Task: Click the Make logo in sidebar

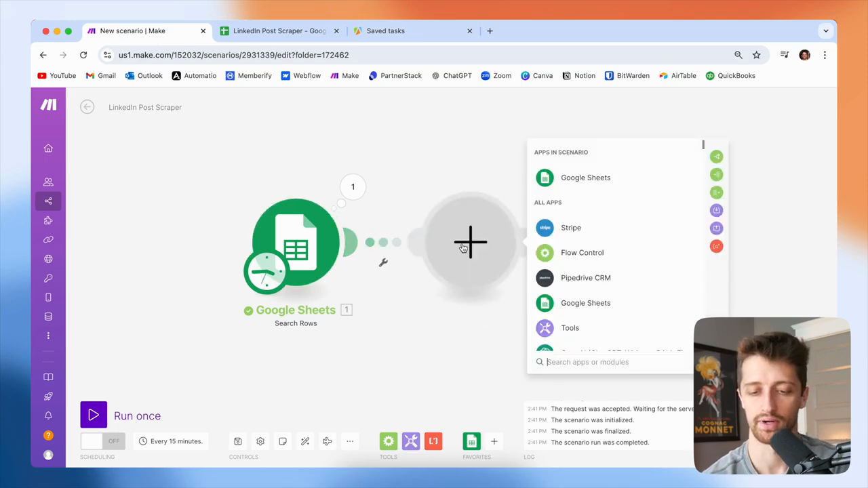Action: 48,105
